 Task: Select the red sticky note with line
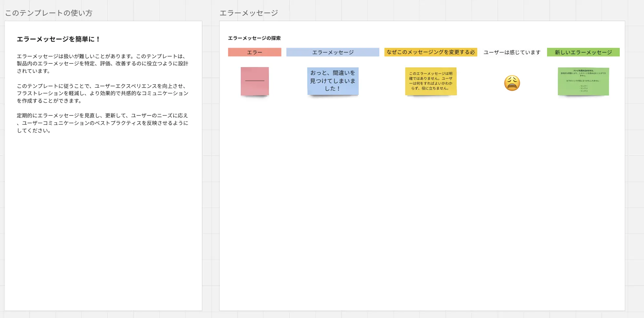tap(255, 81)
